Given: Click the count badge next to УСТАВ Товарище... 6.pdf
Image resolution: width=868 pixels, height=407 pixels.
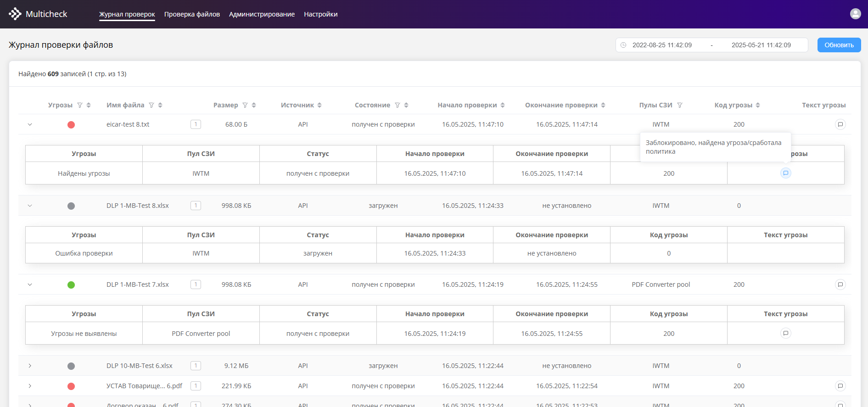Looking at the screenshot, I should (196, 385).
